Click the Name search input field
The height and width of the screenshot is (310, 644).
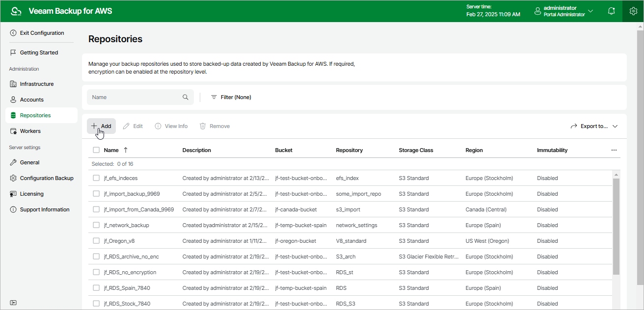[135, 97]
